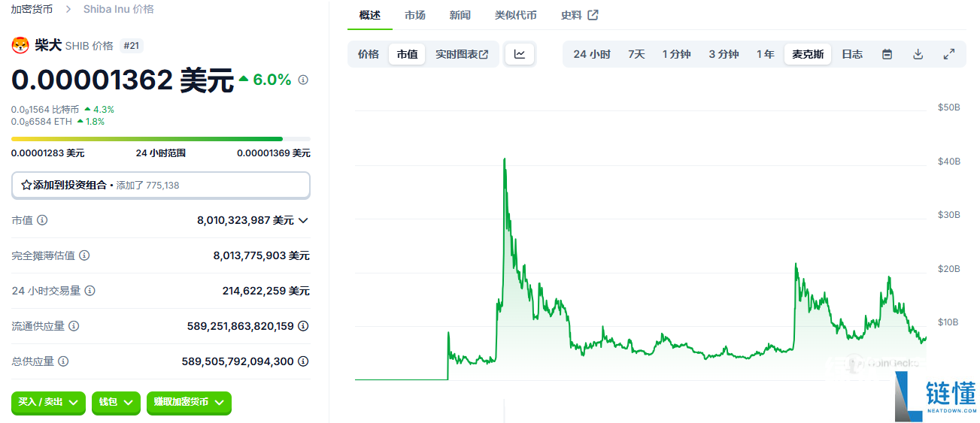Click the 214,622,259 美元 volume value
The width and height of the screenshot is (980, 423).
pyautogui.click(x=265, y=291)
